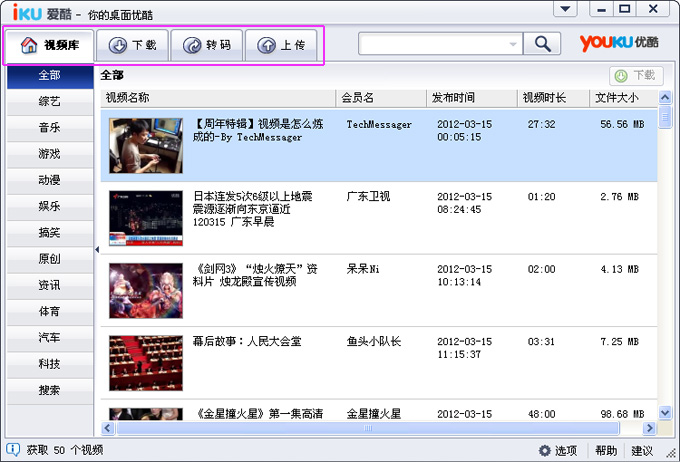
Task: Click the 建议 link in status bar
Action: pyautogui.click(x=642, y=451)
